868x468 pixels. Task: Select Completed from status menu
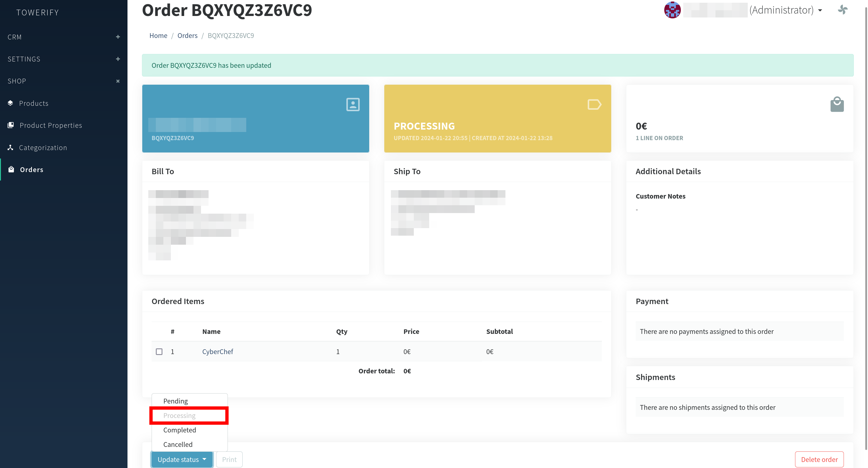(180, 430)
